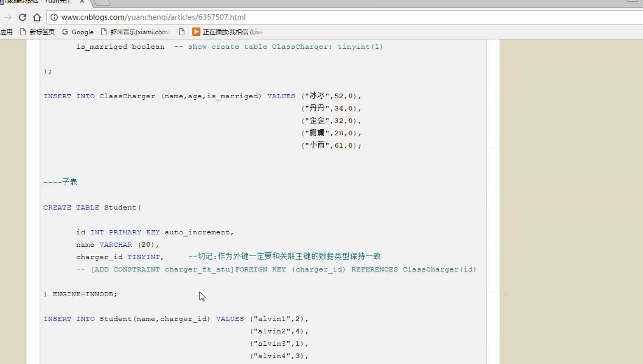The image size is (643, 364).
Task: Click the ADD CONSTRAINT charger_fk_stu line
Action: coord(276,269)
